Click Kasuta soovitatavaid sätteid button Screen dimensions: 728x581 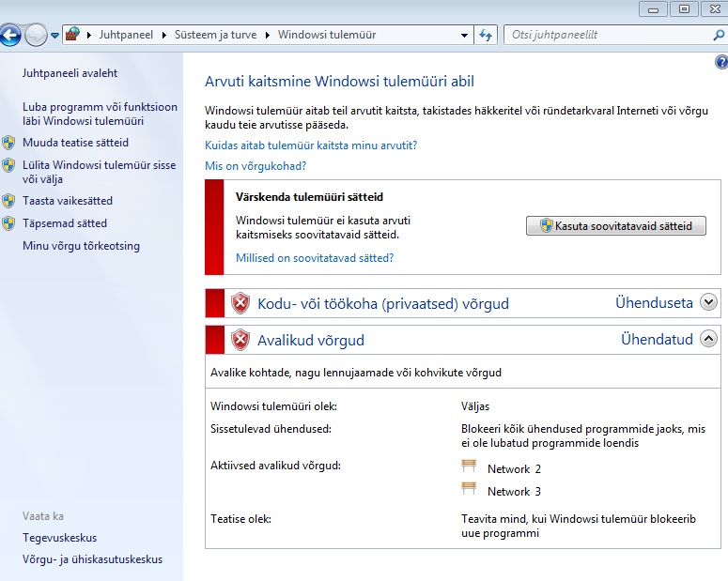pyautogui.click(x=615, y=225)
